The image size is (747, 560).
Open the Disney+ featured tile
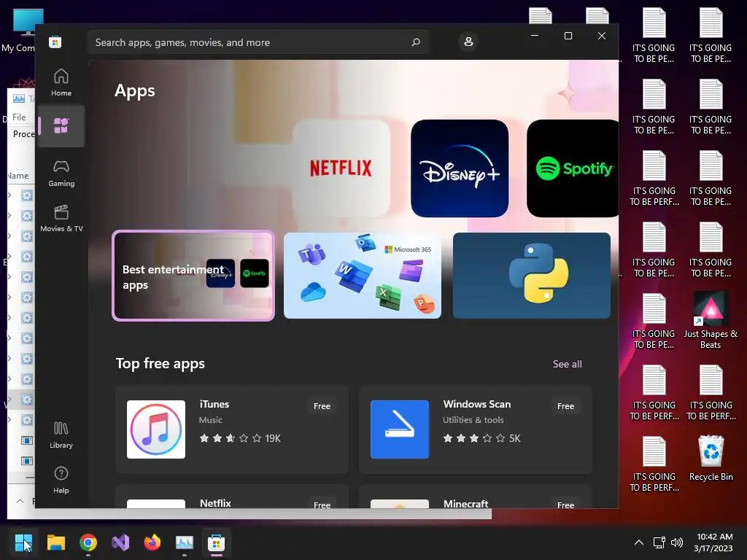(x=460, y=168)
